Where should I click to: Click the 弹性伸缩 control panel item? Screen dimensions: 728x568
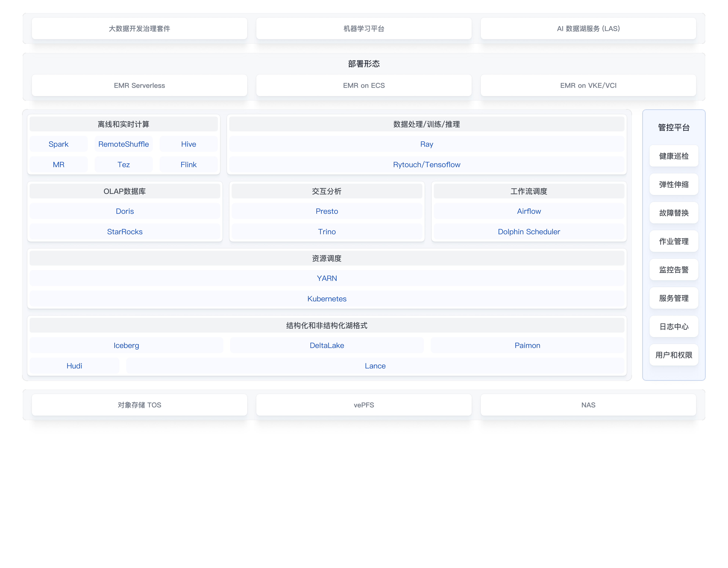[674, 184]
